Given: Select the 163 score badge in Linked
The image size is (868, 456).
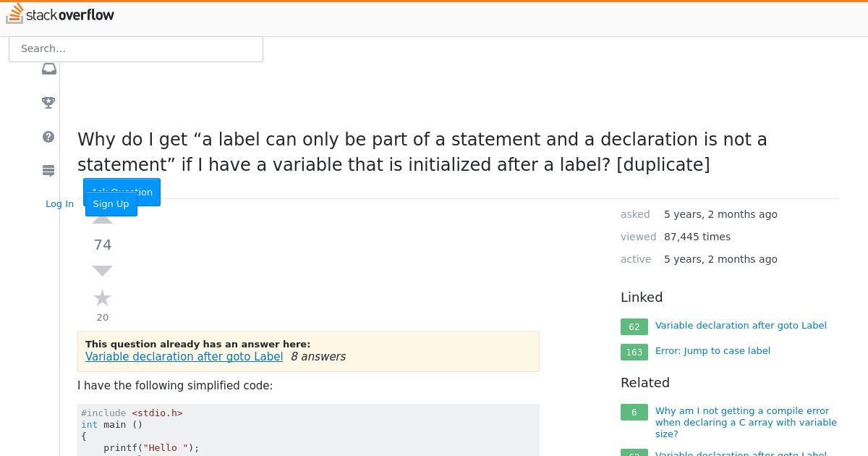Looking at the screenshot, I should [x=634, y=352].
